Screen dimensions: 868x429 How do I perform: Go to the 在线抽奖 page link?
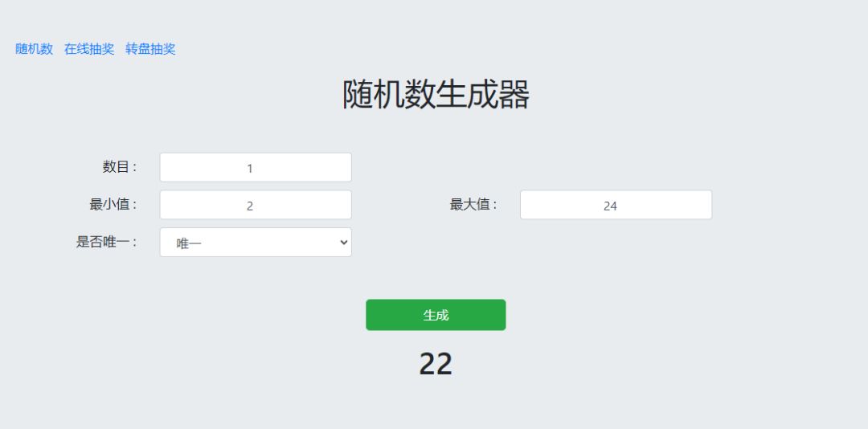tap(89, 49)
